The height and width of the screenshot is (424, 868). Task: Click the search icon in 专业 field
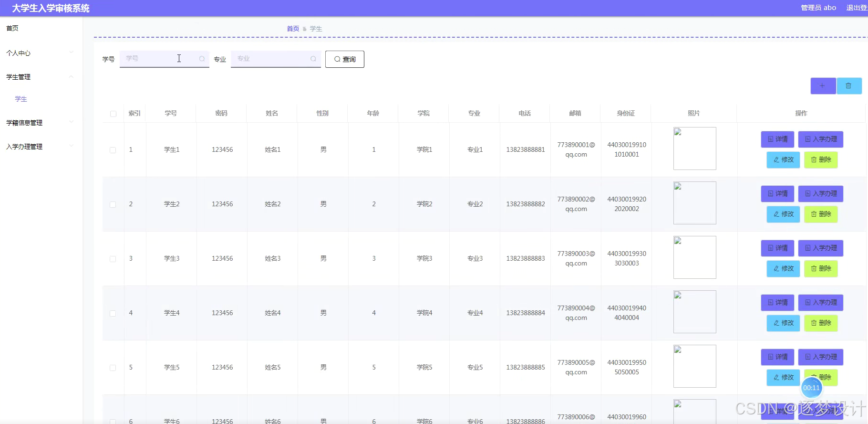(x=313, y=59)
